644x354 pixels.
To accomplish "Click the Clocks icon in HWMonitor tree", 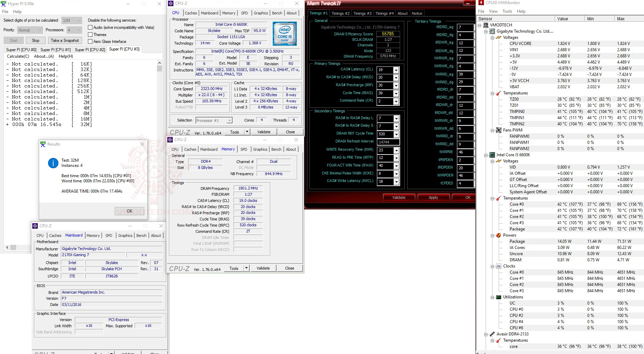I will tap(499, 266).
